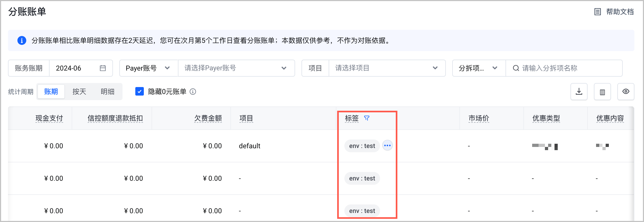Viewport: 644px width, 222px height.
Task: Click the 项目 filter label
Action: (x=315, y=68)
